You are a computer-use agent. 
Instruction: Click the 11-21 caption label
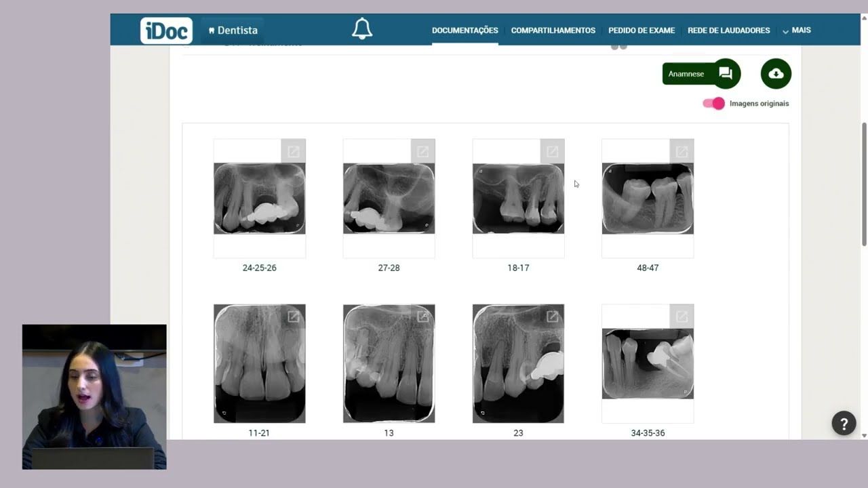pos(259,433)
